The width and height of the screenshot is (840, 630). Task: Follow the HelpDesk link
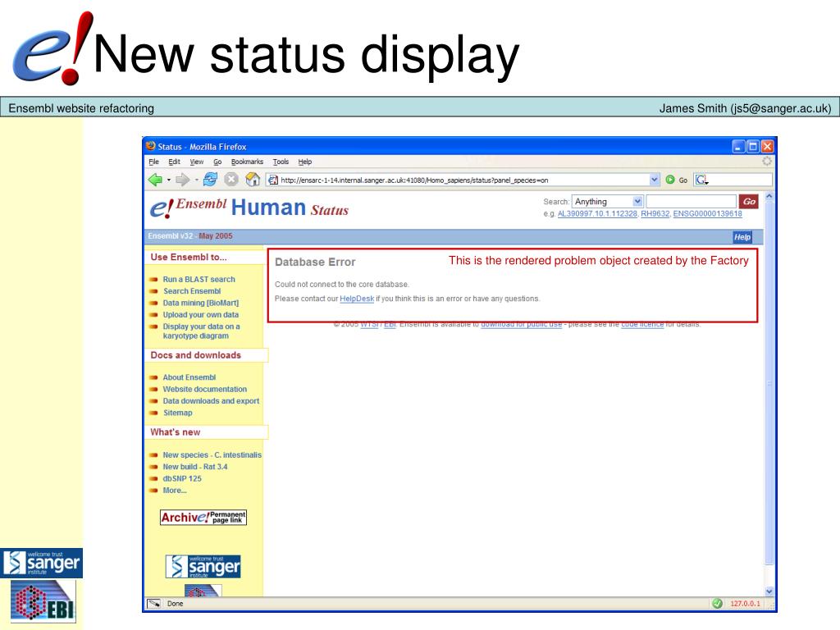[x=357, y=299]
